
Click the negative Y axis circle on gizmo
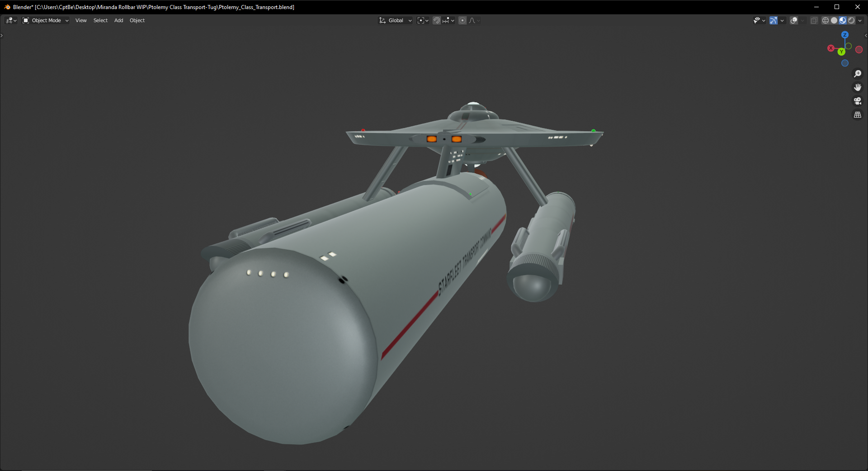click(849, 46)
